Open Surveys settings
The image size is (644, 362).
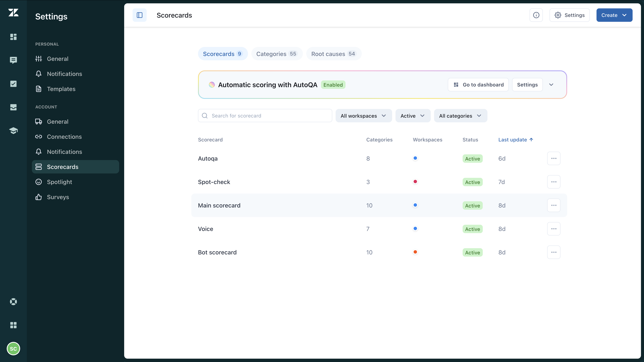(x=75, y=197)
